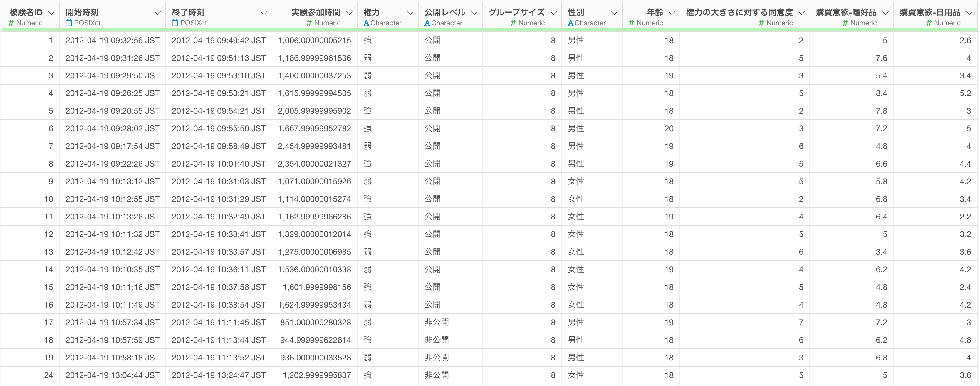The height and width of the screenshot is (386, 980).
Task: Select the 実験参加時間 column header
Action: click(316, 12)
